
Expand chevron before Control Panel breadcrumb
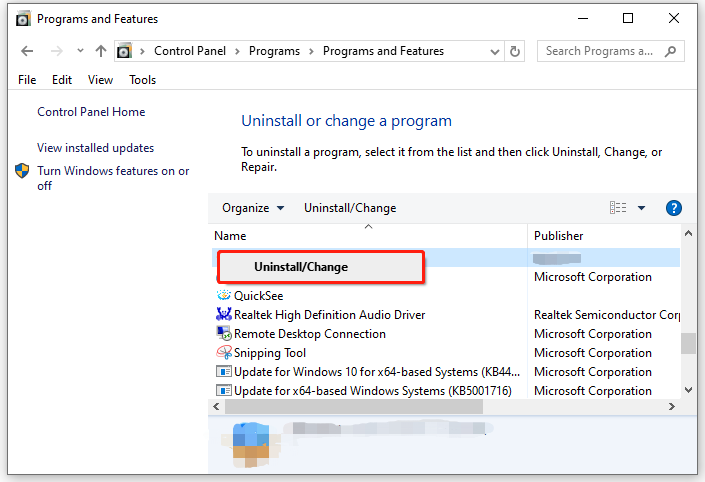[142, 51]
